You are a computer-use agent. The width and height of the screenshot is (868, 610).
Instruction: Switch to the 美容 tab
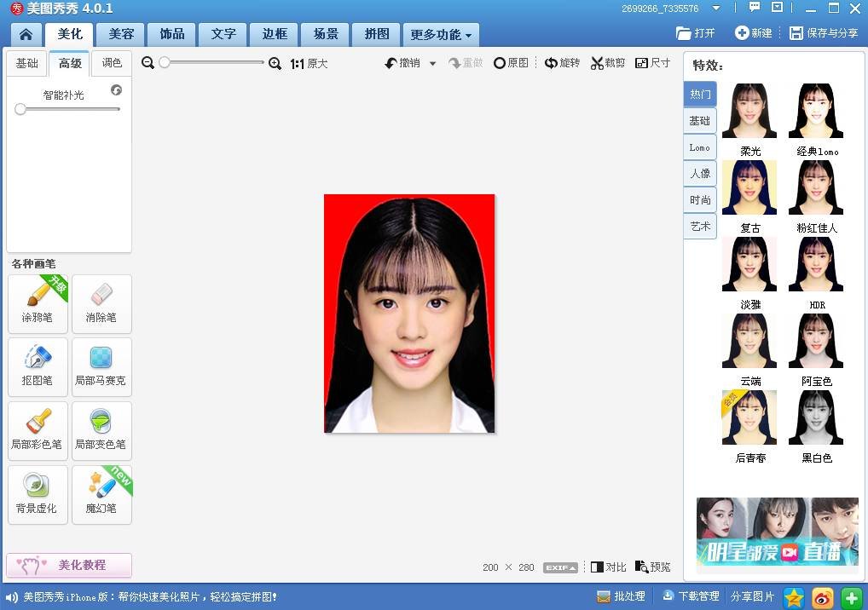pos(120,34)
